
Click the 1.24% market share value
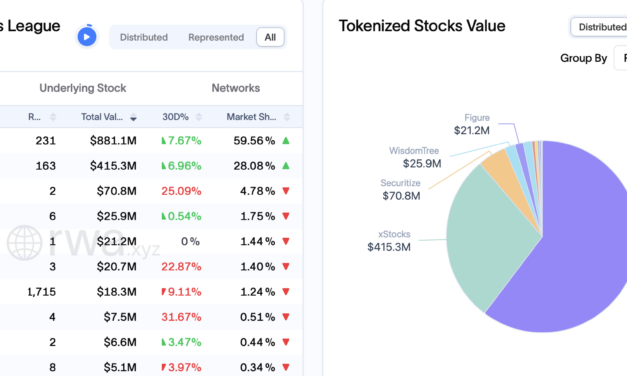click(x=258, y=292)
